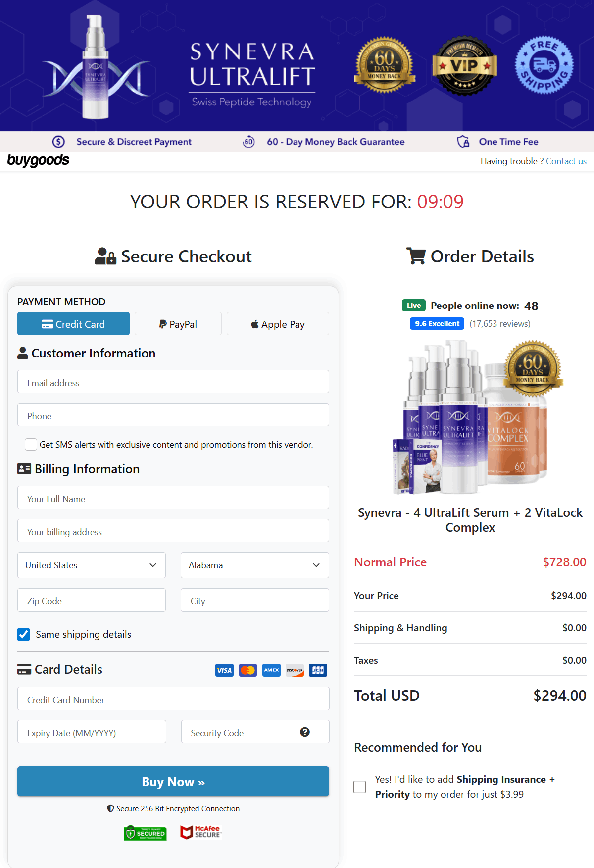This screenshot has height=868, width=594.
Task: Add Shipping Insurance + Priority for $3.99
Action: coord(359,787)
